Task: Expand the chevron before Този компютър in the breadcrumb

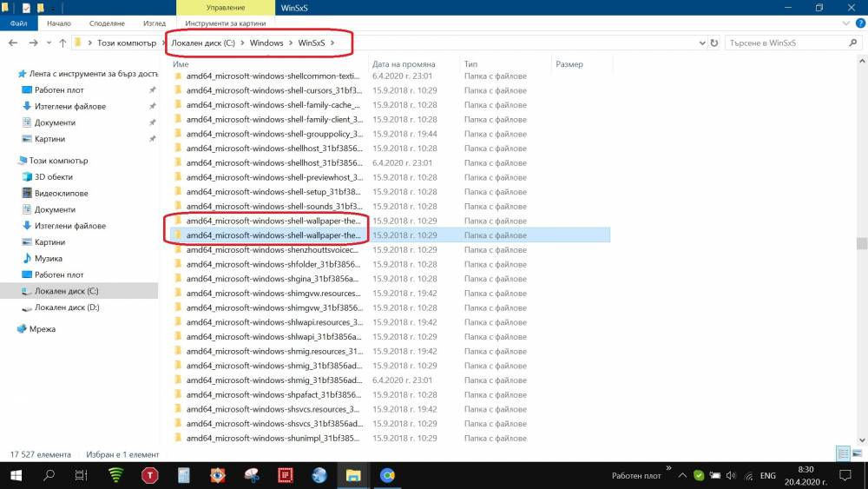Action: click(89, 43)
